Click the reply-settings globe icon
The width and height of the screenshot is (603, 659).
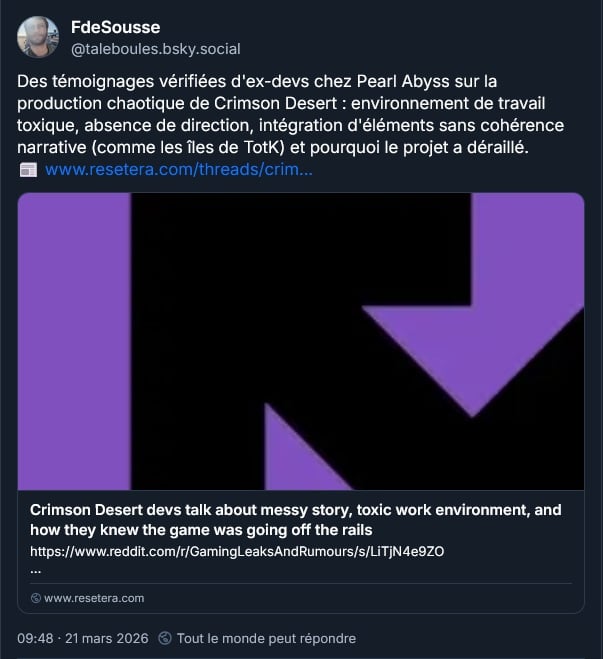pyautogui.click(x=165, y=638)
